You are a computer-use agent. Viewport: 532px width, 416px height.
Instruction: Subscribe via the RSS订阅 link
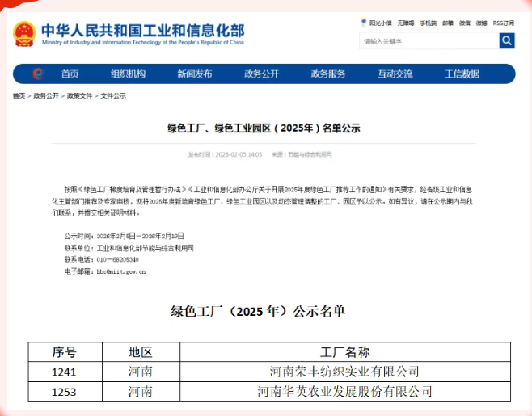pyautogui.click(x=504, y=23)
